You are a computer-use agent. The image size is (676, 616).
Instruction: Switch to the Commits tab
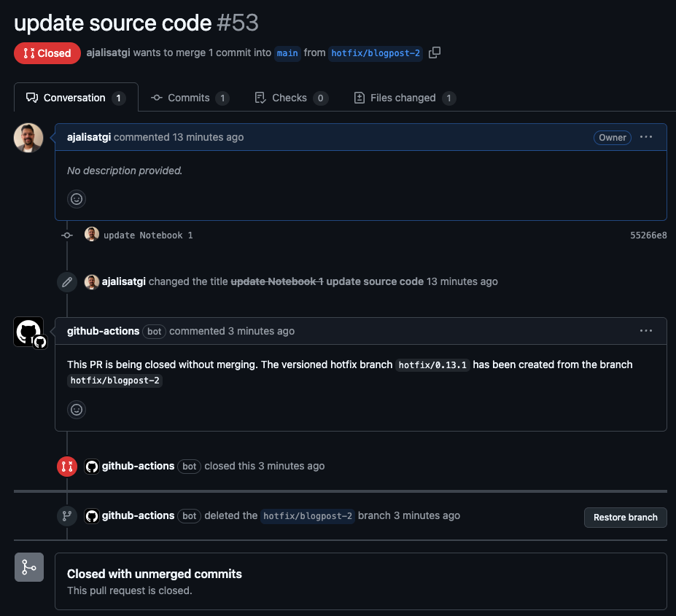(x=190, y=98)
